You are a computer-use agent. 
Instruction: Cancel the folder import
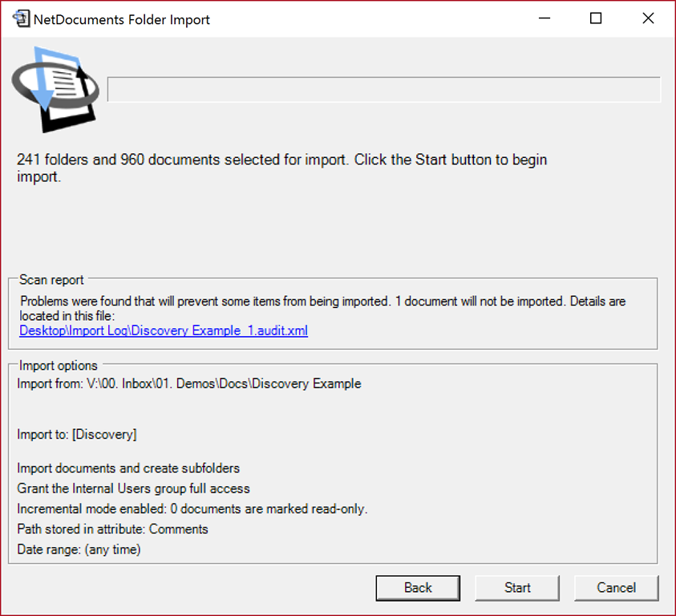pyautogui.click(x=616, y=588)
